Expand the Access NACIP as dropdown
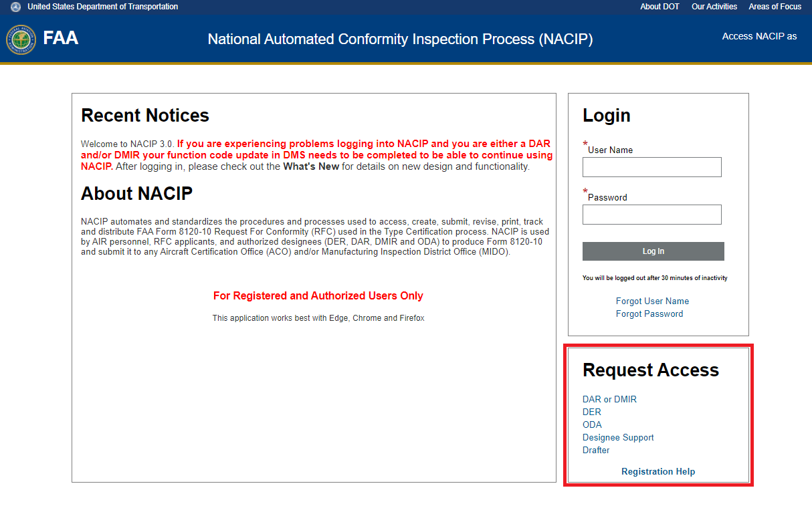This screenshot has width=812, height=506. pos(759,36)
